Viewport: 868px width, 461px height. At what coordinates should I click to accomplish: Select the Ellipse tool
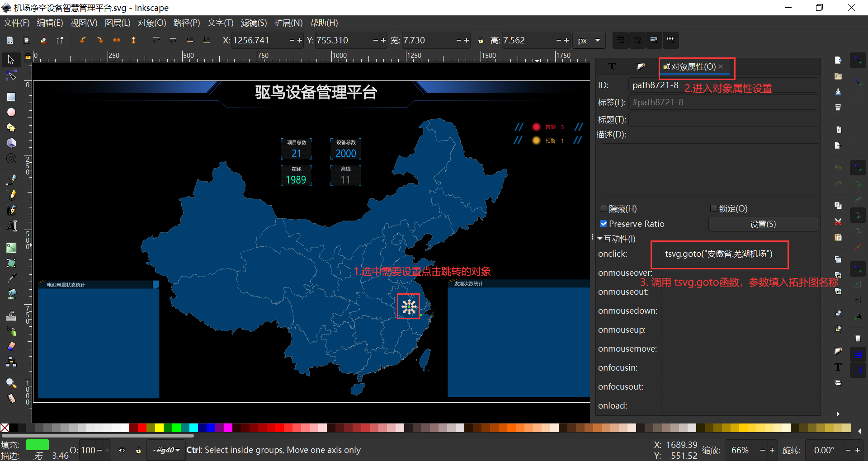coord(11,112)
